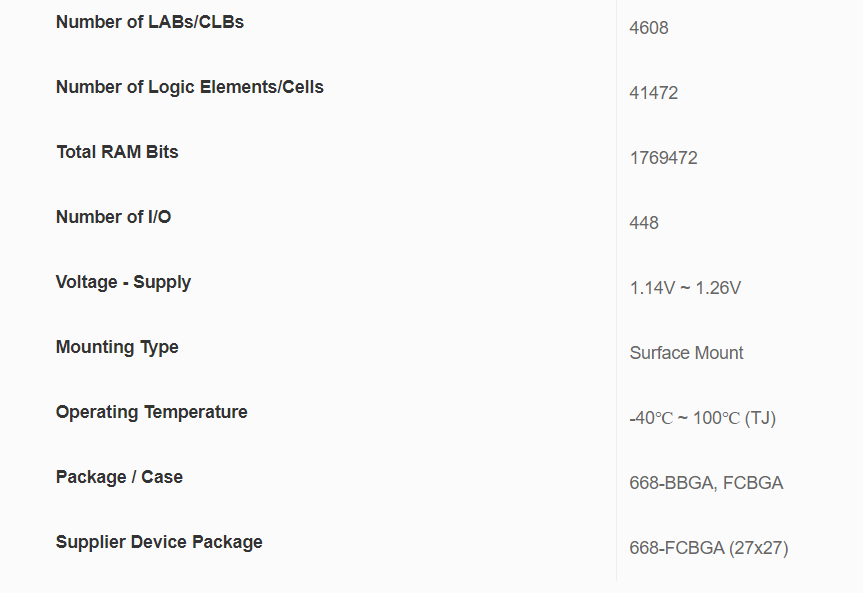Select the 1769472 RAM bits value
Image resolution: width=863 pixels, height=593 pixels.
click(663, 158)
